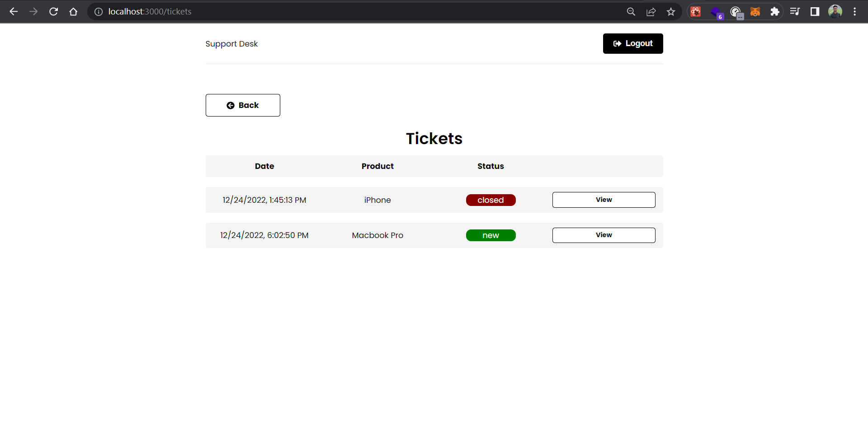Click the Product column header
Image resolution: width=868 pixels, height=439 pixels.
pos(377,166)
